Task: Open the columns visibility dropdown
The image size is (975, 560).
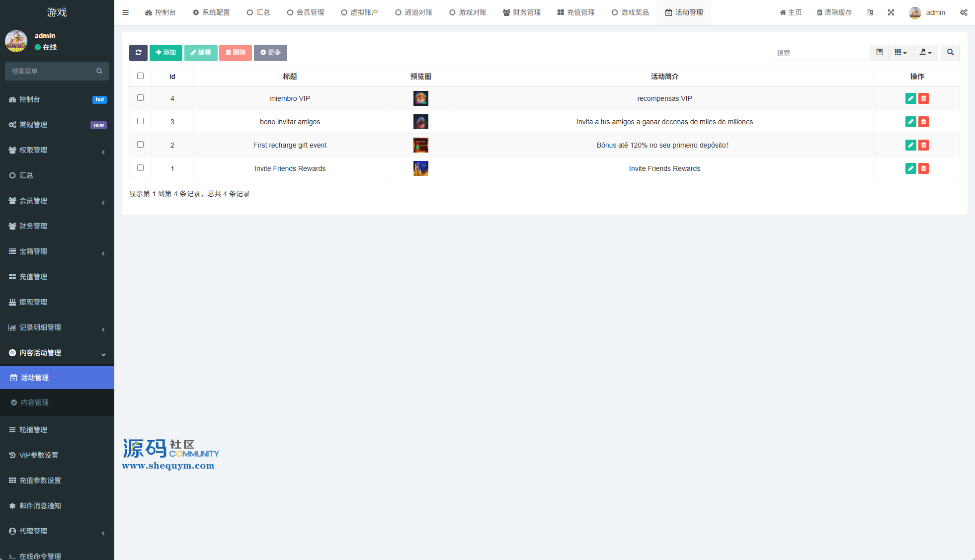Action: pyautogui.click(x=900, y=53)
